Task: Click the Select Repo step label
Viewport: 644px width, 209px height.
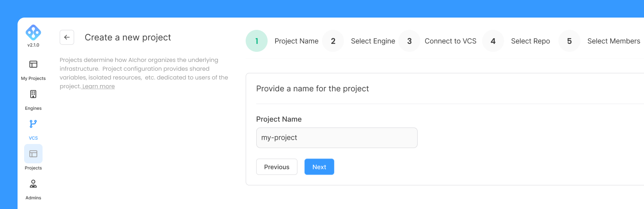Action: [530, 41]
